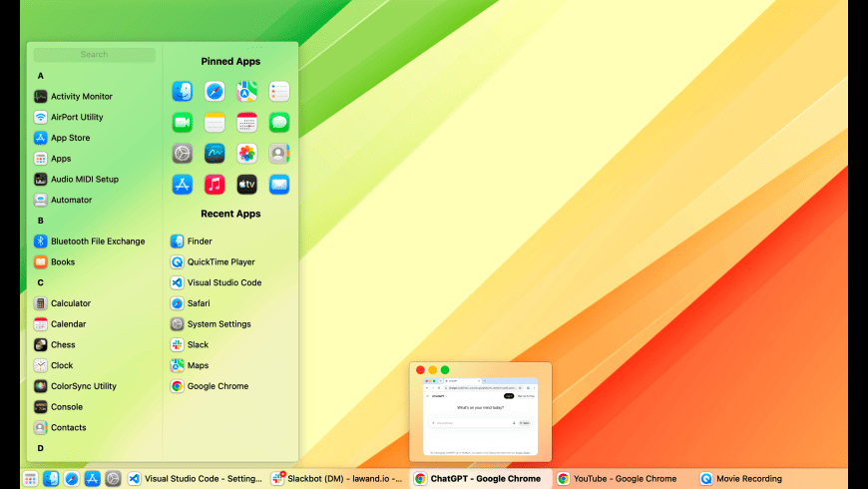Screen dimensions: 868x489
Task: Open System Settings gear in Pinned Apps
Action: (183, 154)
